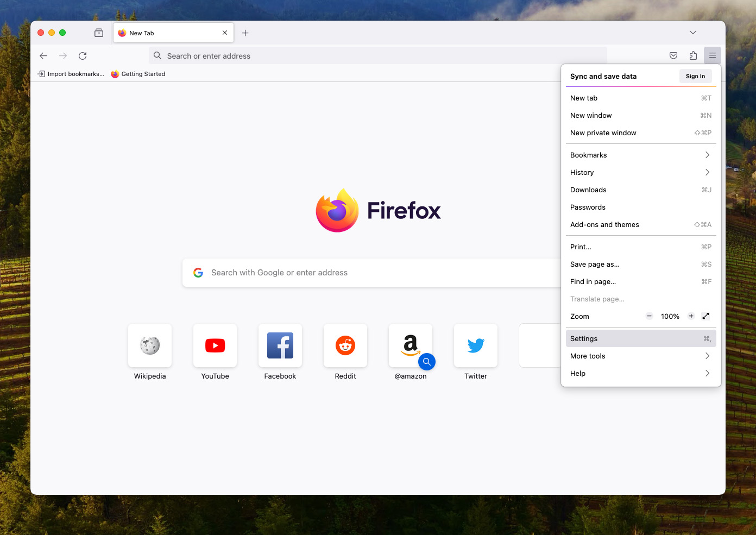Viewport: 756px width, 535px height.
Task: Expand the Bookmarks submenu
Action: click(x=641, y=155)
